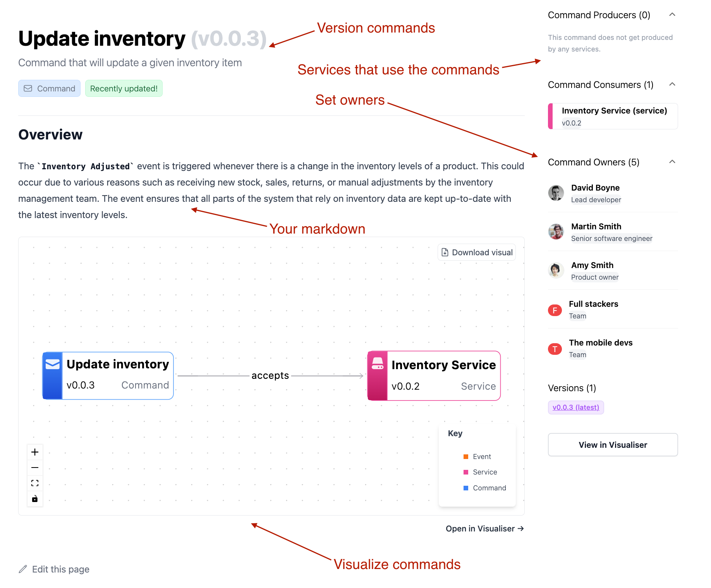
Task: Collapse the Command Owners section
Action: [672, 162]
